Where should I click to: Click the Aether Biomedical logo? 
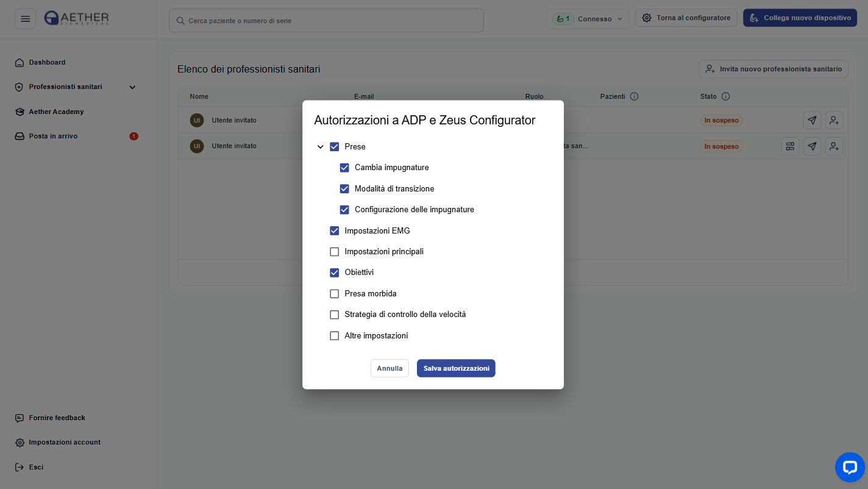point(77,18)
